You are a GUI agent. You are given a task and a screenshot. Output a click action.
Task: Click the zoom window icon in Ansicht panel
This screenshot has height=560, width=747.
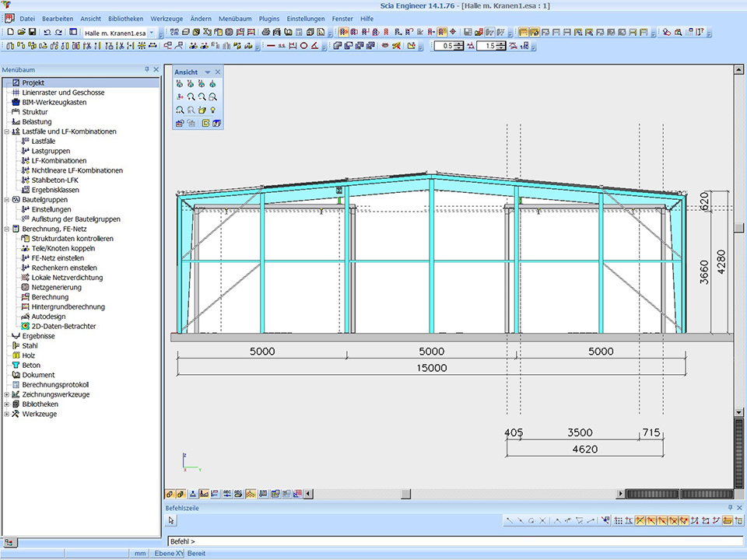click(212, 96)
